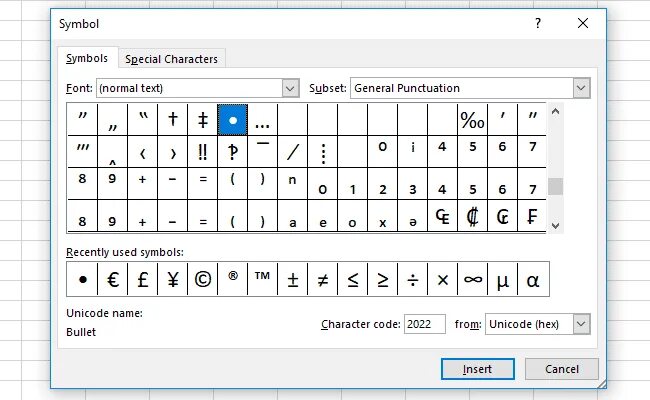The image size is (650, 400).
Task: Select the dagger symbol in the grid
Action: [173, 120]
